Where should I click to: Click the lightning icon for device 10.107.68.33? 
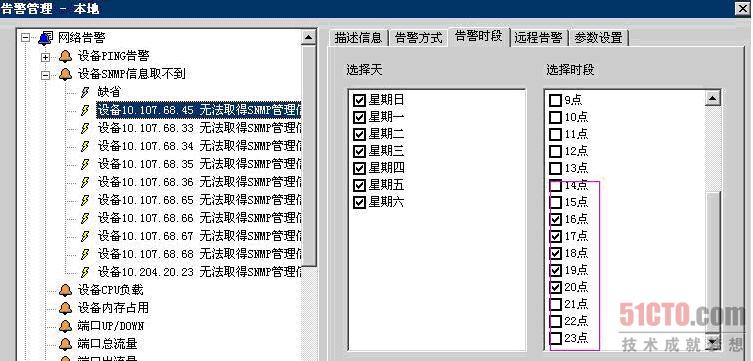coord(85,128)
